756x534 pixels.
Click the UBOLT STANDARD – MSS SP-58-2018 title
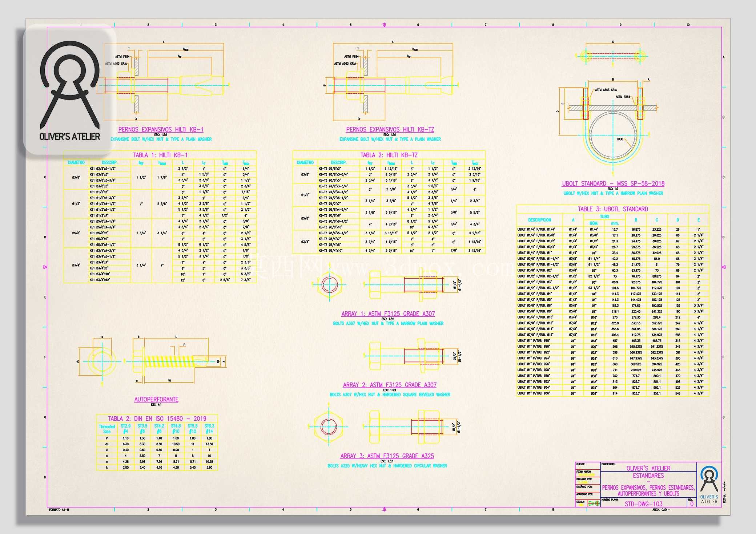point(613,183)
